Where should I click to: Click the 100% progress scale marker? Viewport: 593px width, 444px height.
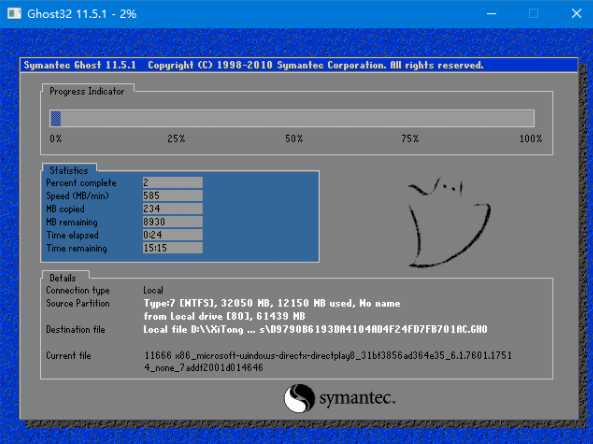531,139
